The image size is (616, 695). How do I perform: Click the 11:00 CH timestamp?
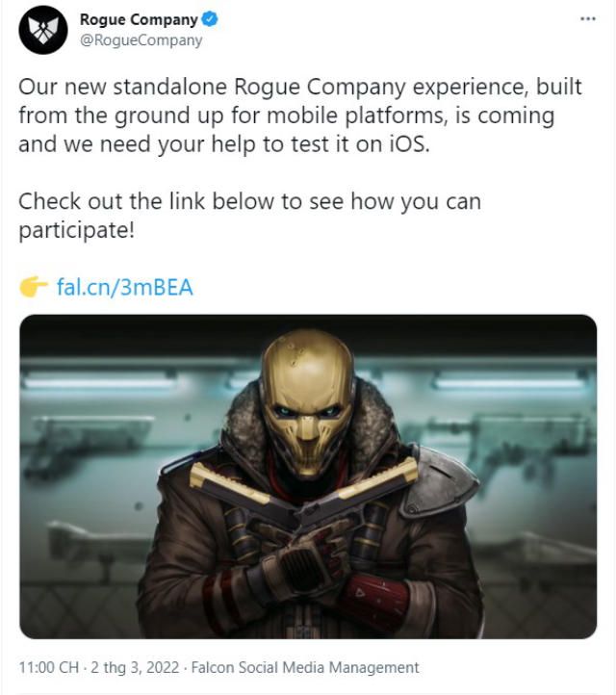click(x=49, y=667)
